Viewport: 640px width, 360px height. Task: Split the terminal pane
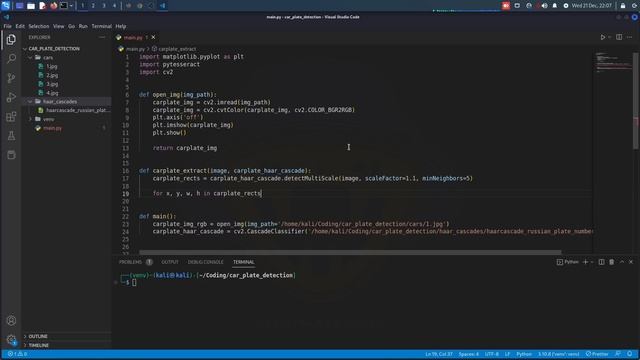pos(601,262)
